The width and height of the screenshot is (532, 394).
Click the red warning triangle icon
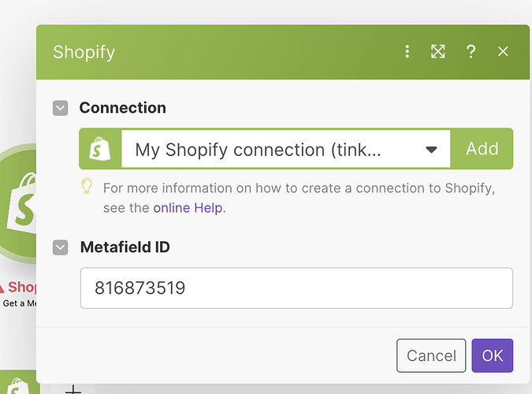(4, 286)
